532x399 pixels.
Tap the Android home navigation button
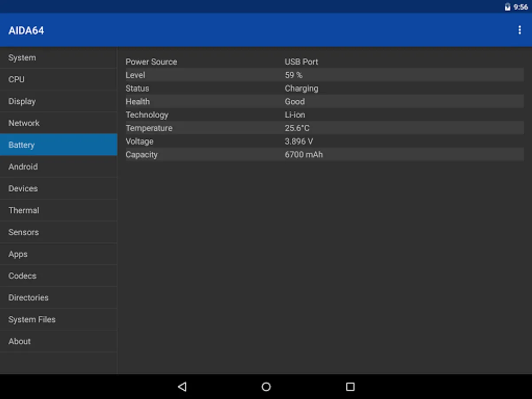coord(266,387)
